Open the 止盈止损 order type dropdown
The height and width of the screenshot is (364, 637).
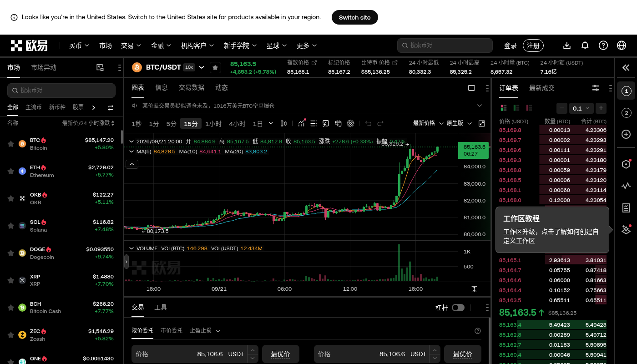click(205, 330)
